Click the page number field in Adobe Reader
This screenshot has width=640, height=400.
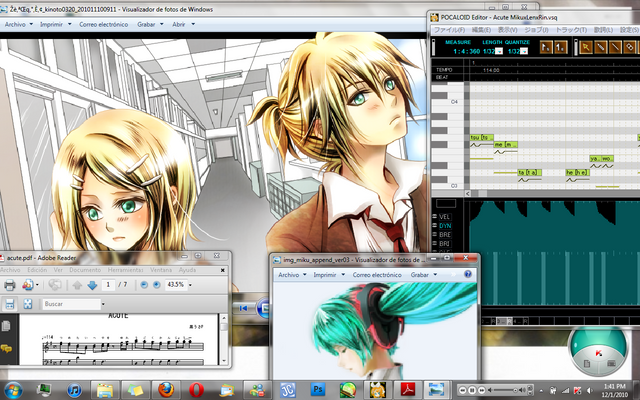pos(108,284)
